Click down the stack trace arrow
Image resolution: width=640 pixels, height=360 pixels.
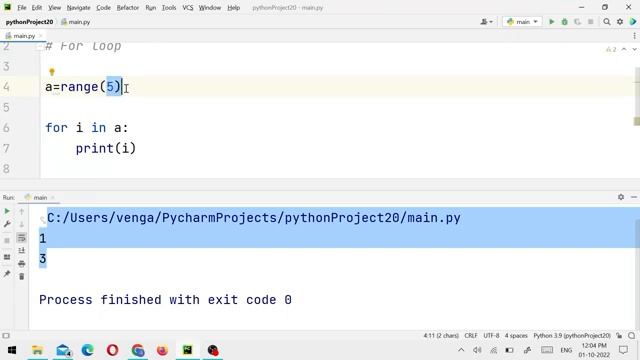click(22, 224)
